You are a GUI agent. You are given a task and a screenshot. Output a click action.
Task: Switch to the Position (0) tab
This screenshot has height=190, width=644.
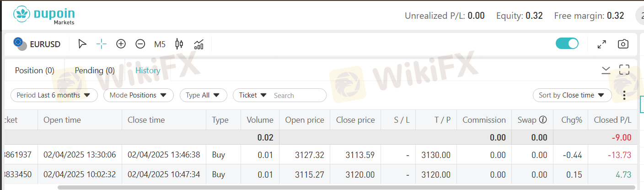[35, 71]
